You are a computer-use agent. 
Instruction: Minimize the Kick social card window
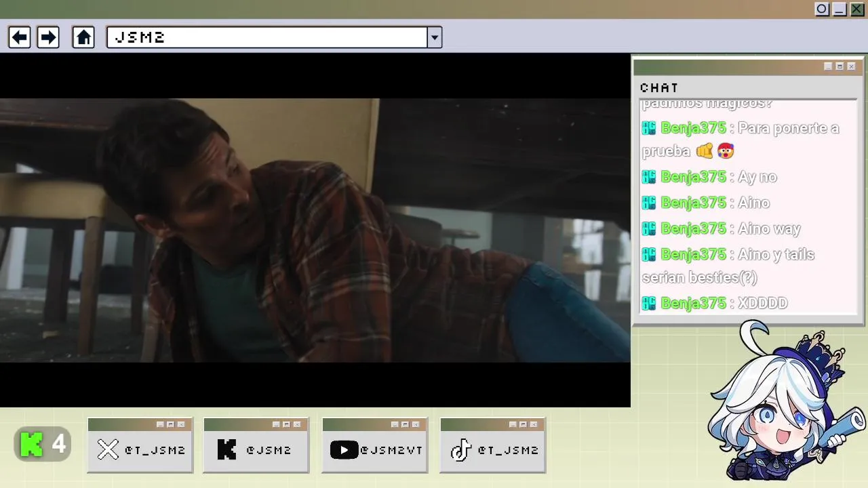point(276,424)
